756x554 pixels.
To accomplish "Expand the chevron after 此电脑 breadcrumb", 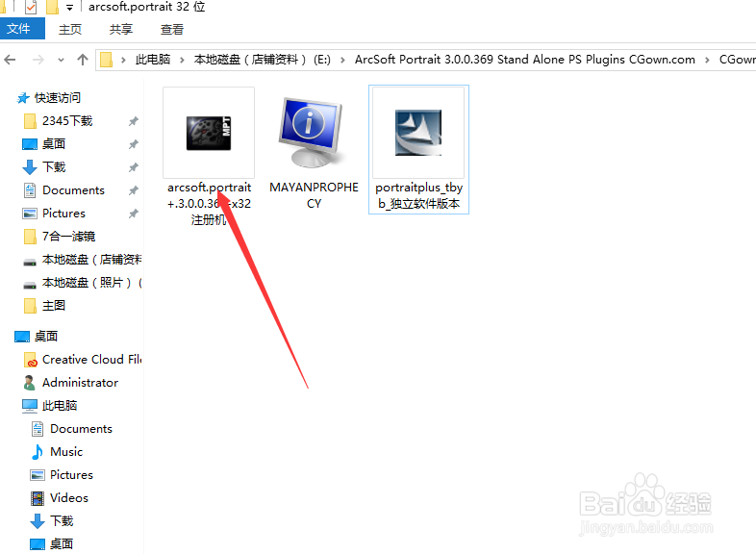I will pos(182,60).
